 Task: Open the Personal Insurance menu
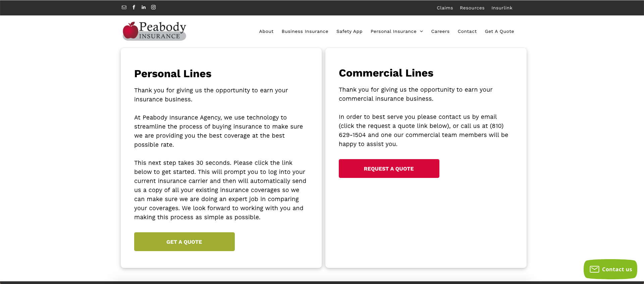coord(393,32)
